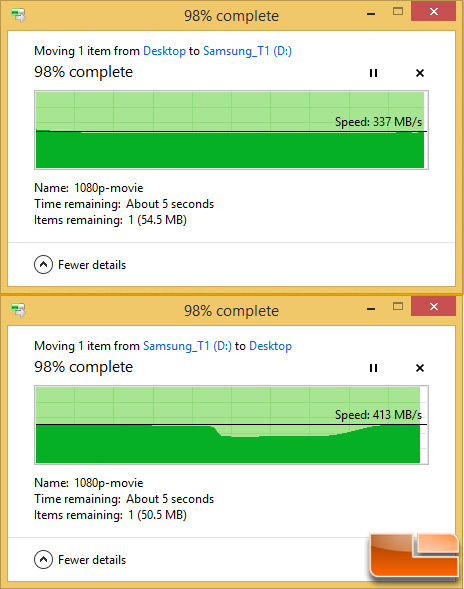
Task: Minimize the bottom transfer window
Action: [x=371, y=308]
